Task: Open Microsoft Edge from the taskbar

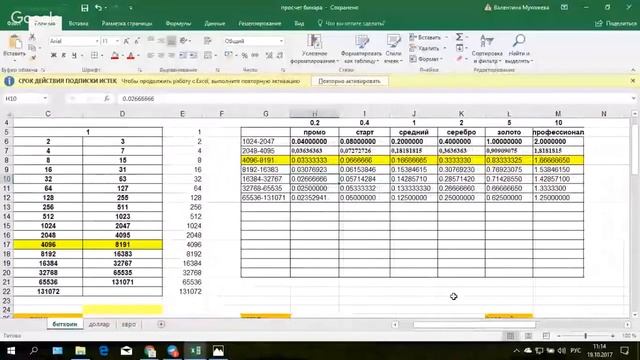Action: (x=104, y=351)
